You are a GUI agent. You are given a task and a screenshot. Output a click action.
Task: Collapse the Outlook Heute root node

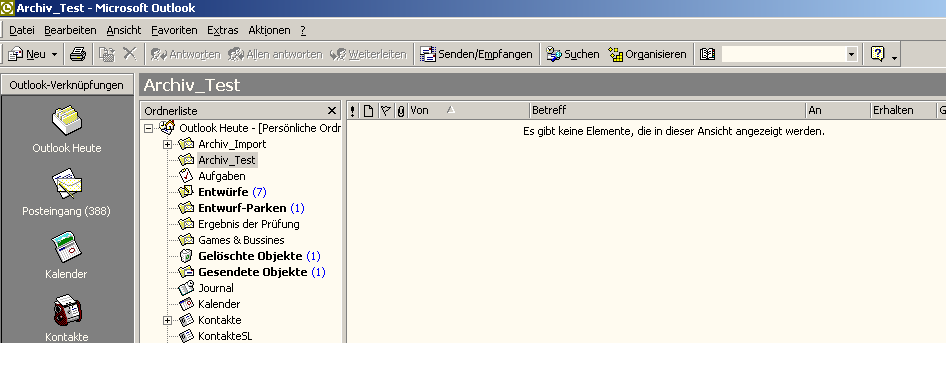tap(148, 128)
